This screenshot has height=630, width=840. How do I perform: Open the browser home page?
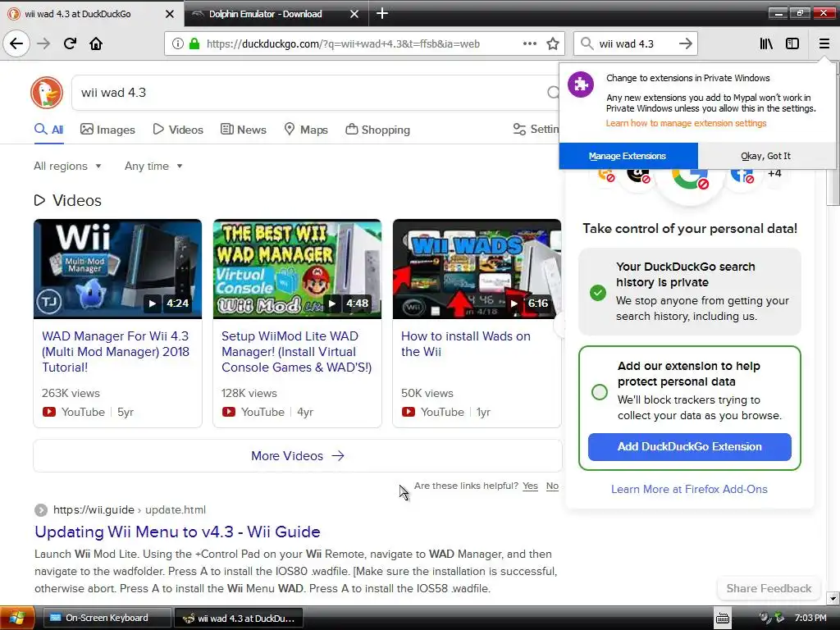[x=96, y=43]
